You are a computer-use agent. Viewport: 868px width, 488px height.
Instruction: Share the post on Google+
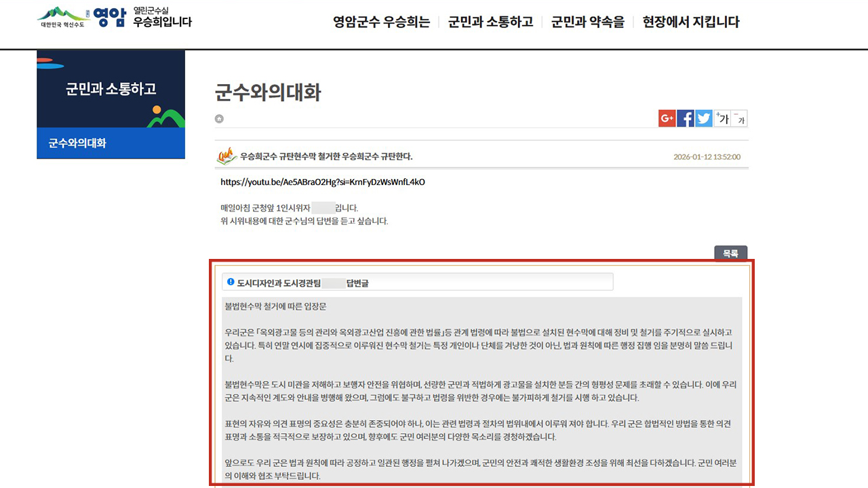pos(667,118)
